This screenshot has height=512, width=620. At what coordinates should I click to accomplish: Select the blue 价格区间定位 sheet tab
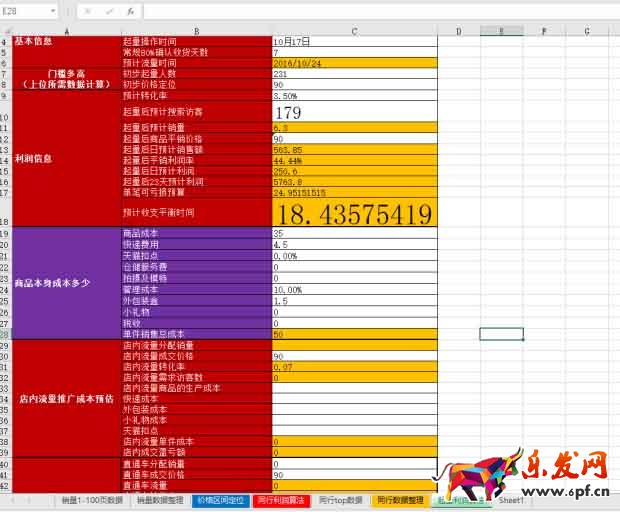click(x=218, y=499)
